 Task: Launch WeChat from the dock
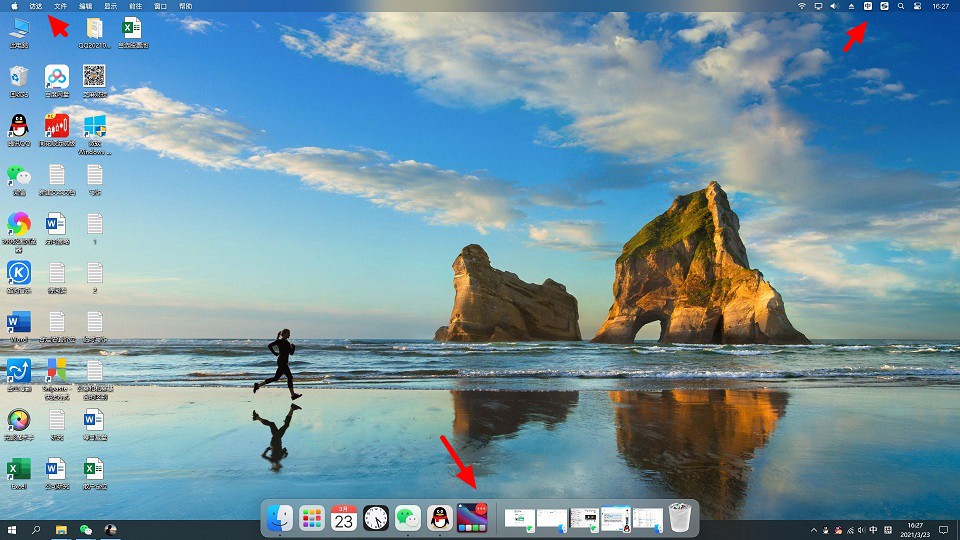coord(407,518)
